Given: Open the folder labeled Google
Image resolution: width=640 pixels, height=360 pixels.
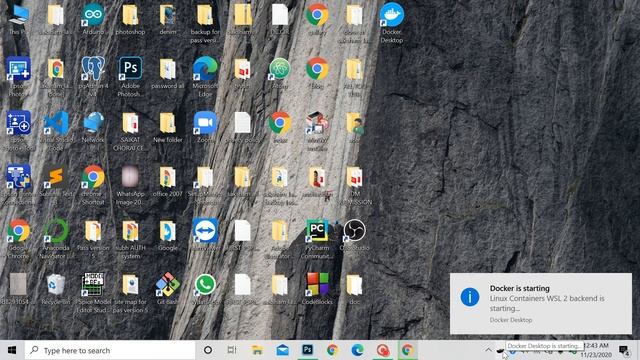Looking at the screenshot, I should (x=168, y=235).
